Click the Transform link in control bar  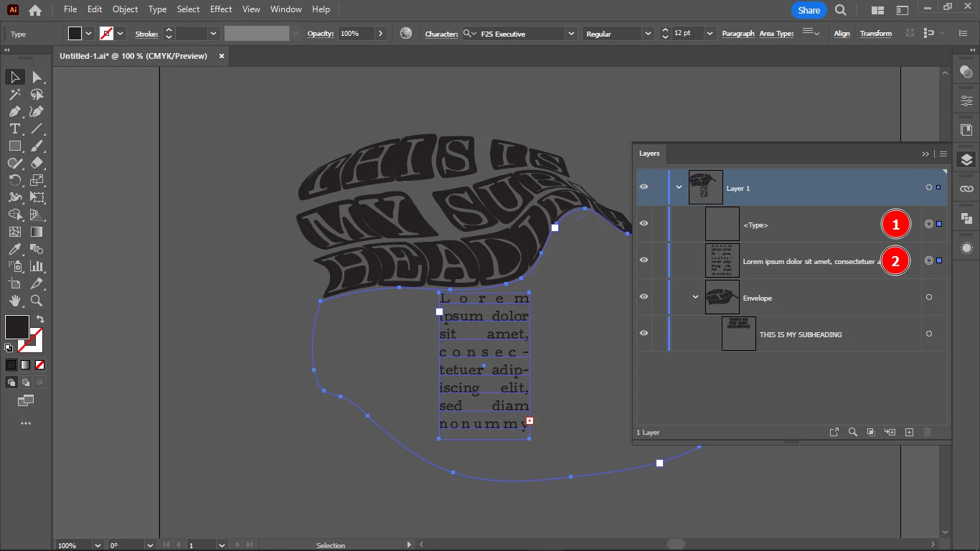875,34
